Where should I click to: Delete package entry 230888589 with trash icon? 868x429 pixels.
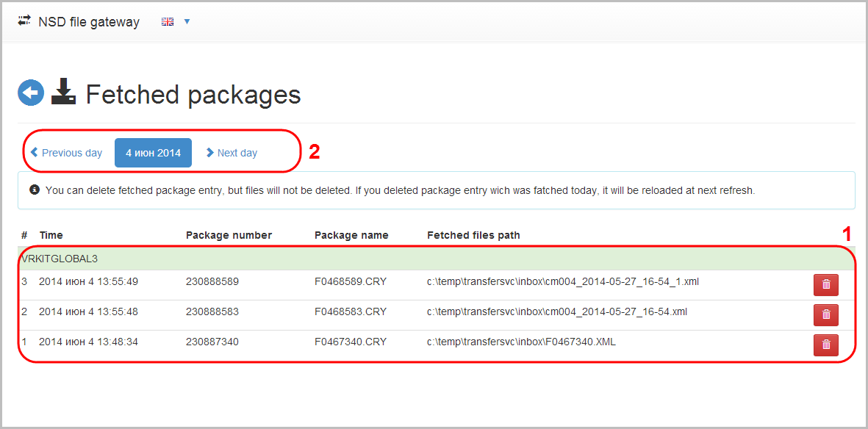pyautogui.click(x=826, y=284)
